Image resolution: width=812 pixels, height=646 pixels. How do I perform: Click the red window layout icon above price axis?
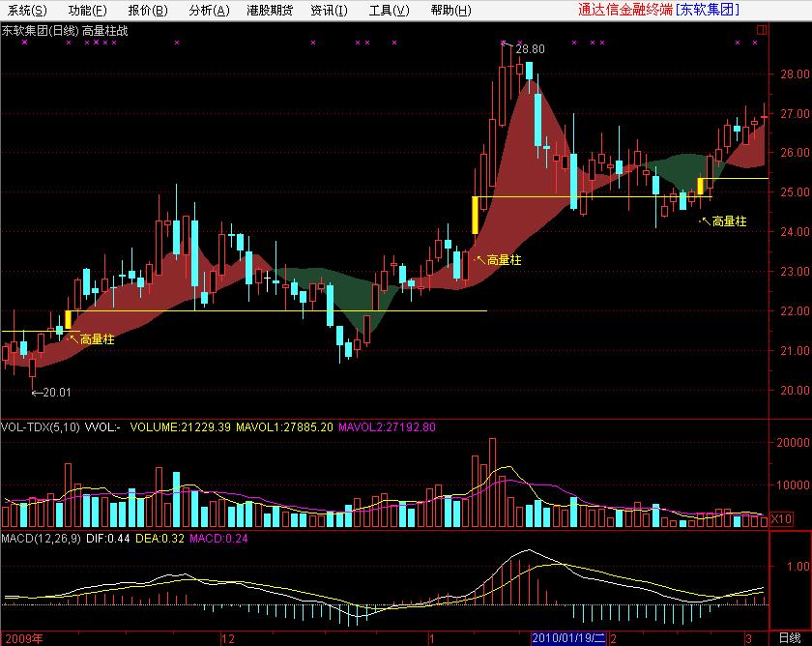(760, 31)
